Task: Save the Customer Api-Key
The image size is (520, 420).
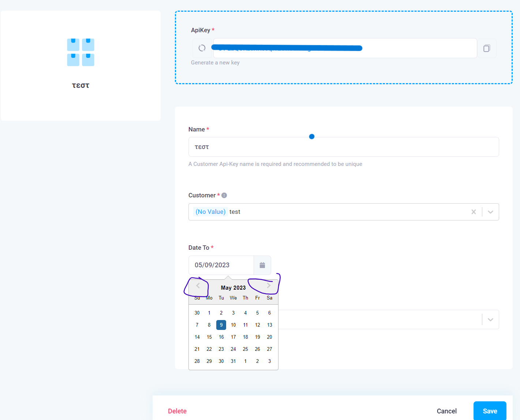Action: [490, 411]
